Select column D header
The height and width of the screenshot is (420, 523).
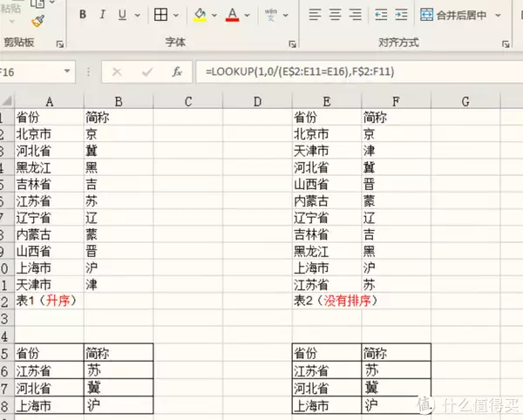pos(257,101)
